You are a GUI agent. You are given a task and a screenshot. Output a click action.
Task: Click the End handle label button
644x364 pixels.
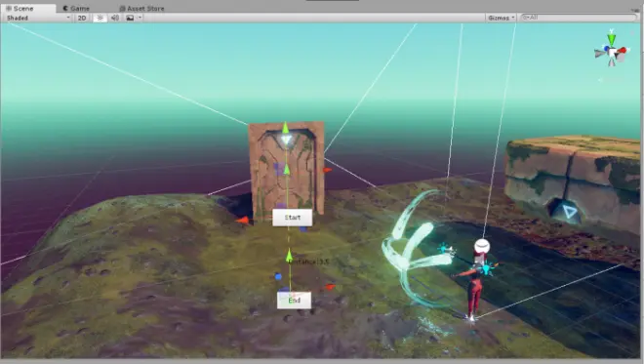tap(294, 301)
